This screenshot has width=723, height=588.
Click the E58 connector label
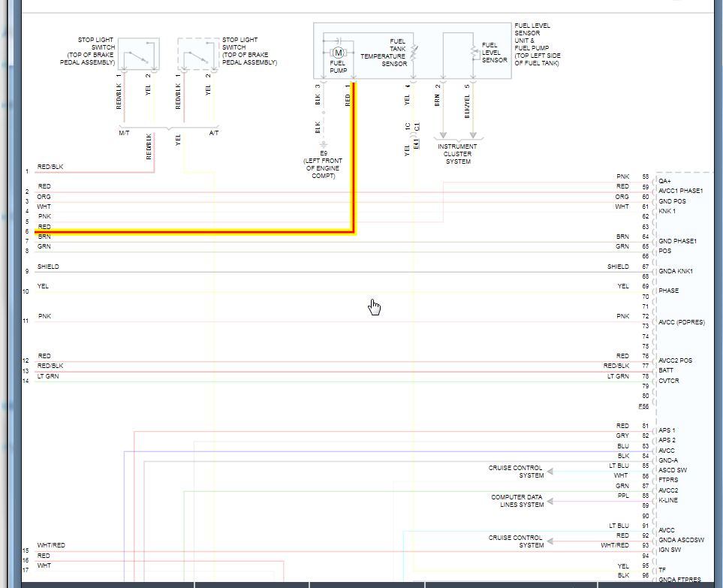[643, 406]
